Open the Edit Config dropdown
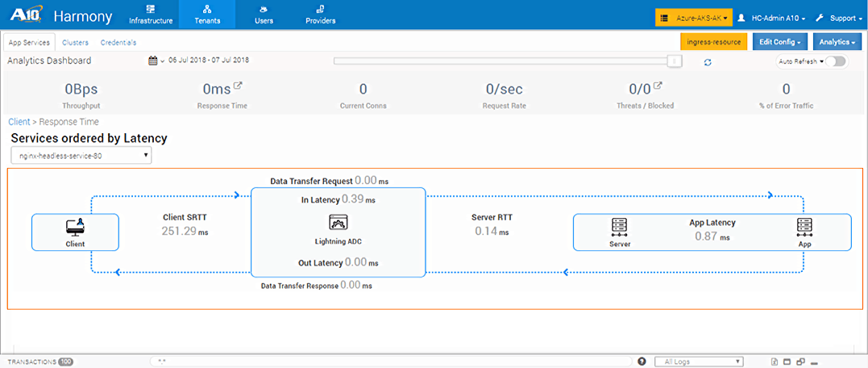This screenshot has width=868, height=368. click(780, 42)
